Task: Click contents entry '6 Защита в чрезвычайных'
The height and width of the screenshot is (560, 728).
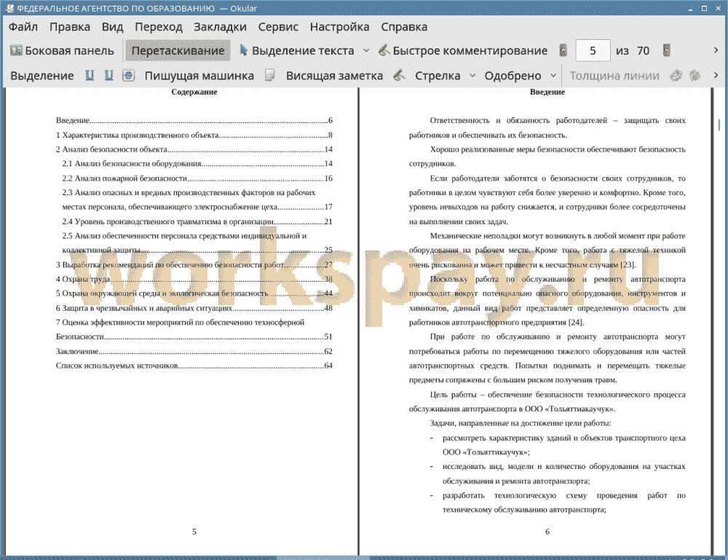Action: click(194, 308)
